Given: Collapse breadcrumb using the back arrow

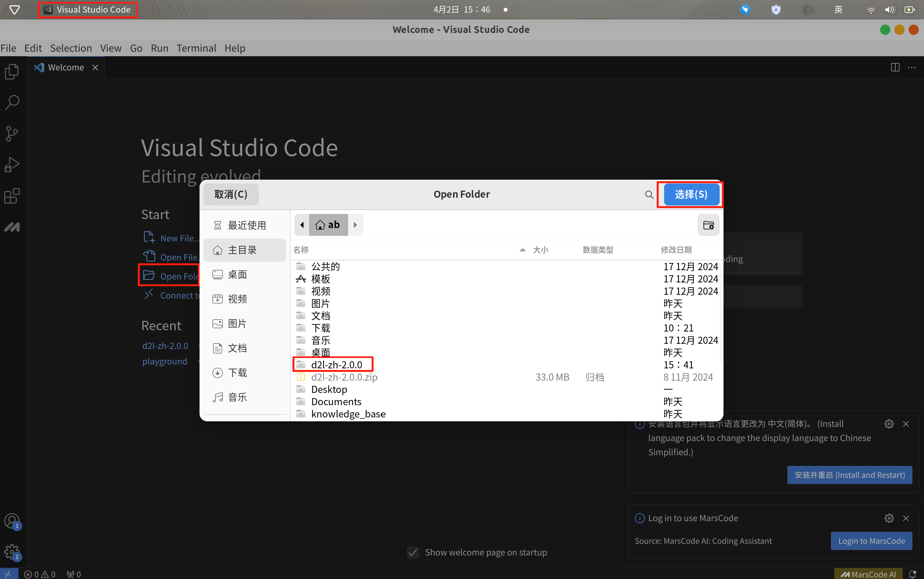Looking at the screenshot, I should tap(302, 225).
